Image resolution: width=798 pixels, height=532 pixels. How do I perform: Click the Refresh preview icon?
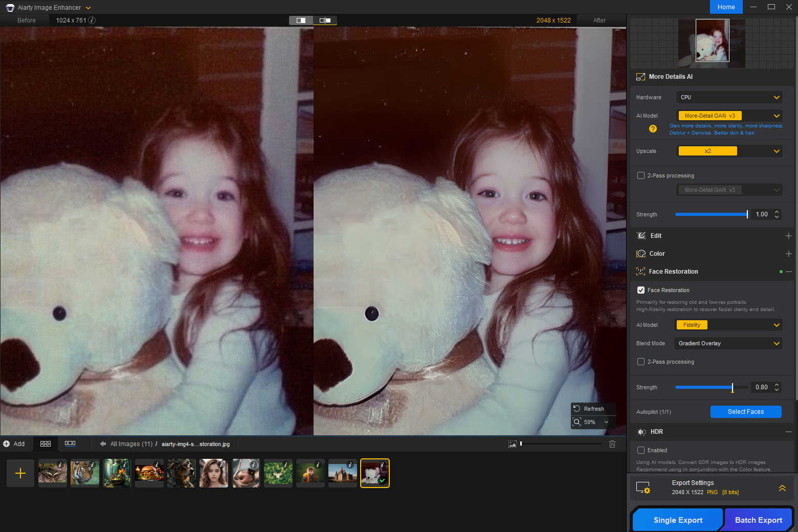(x=577, y=409)
